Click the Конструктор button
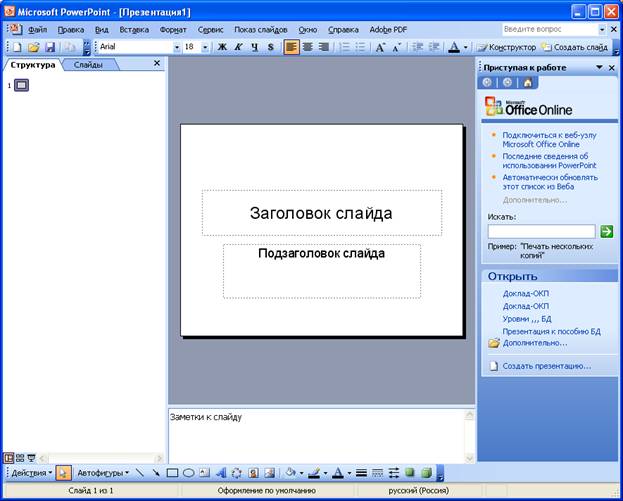The height and width of the screenshot is (501, 623). pyautogui.click(x=505, y=47)
